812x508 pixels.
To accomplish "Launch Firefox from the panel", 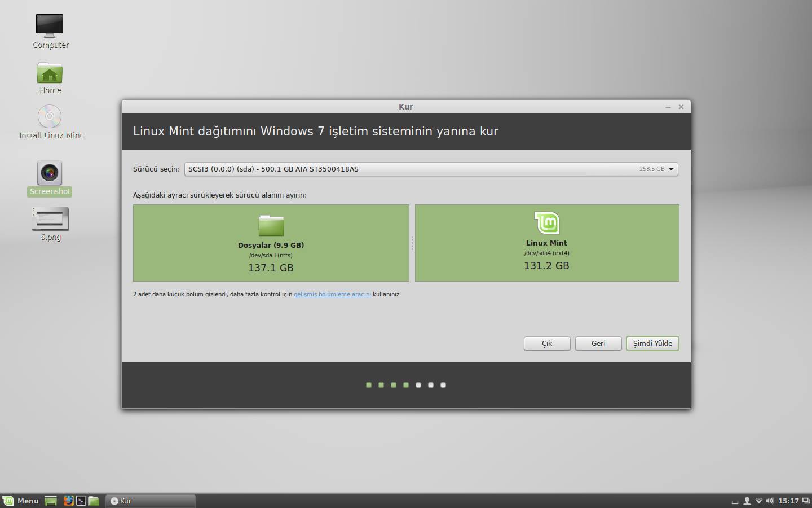I will click(68, 501).
